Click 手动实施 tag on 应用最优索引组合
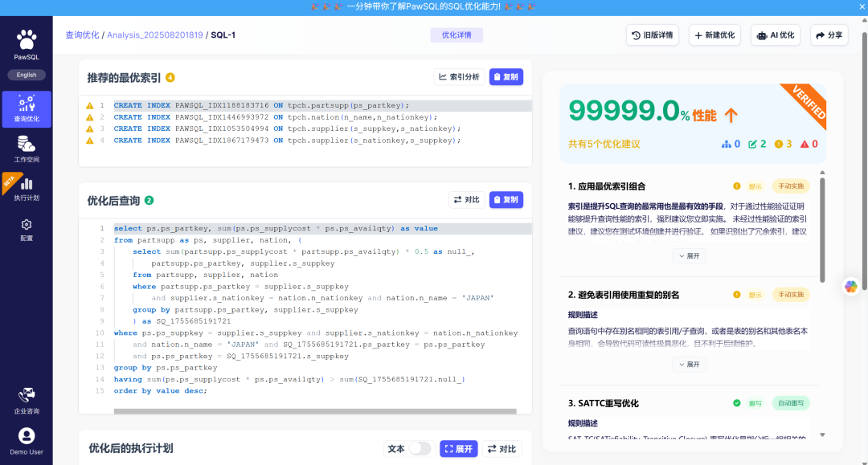 [791, 186]
